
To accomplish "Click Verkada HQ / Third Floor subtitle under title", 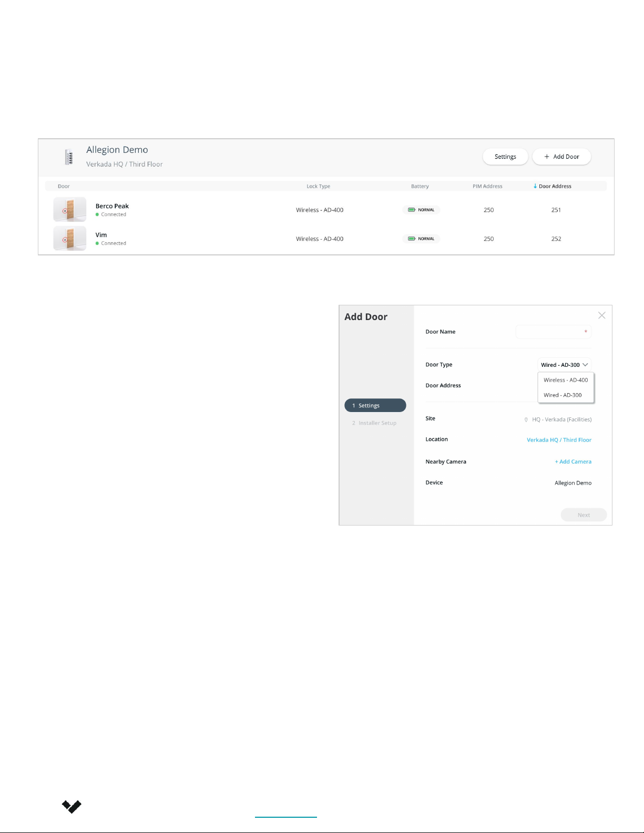I will 125,164.
